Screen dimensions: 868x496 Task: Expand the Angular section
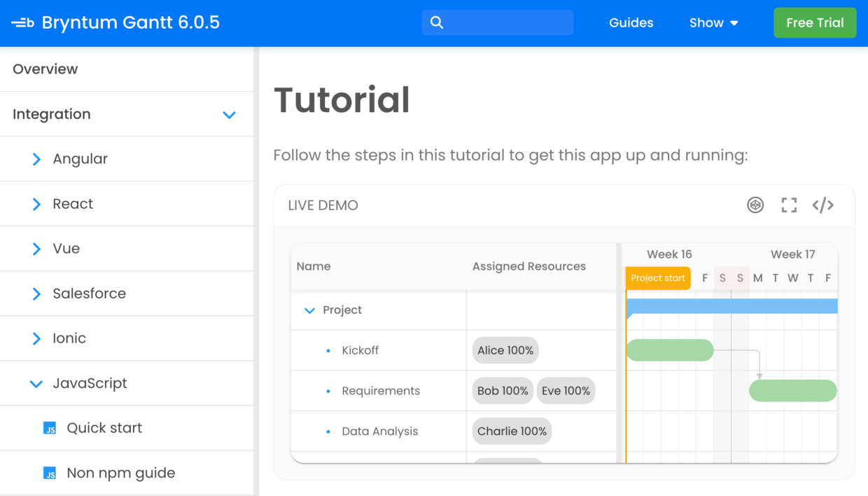[36, 159]
